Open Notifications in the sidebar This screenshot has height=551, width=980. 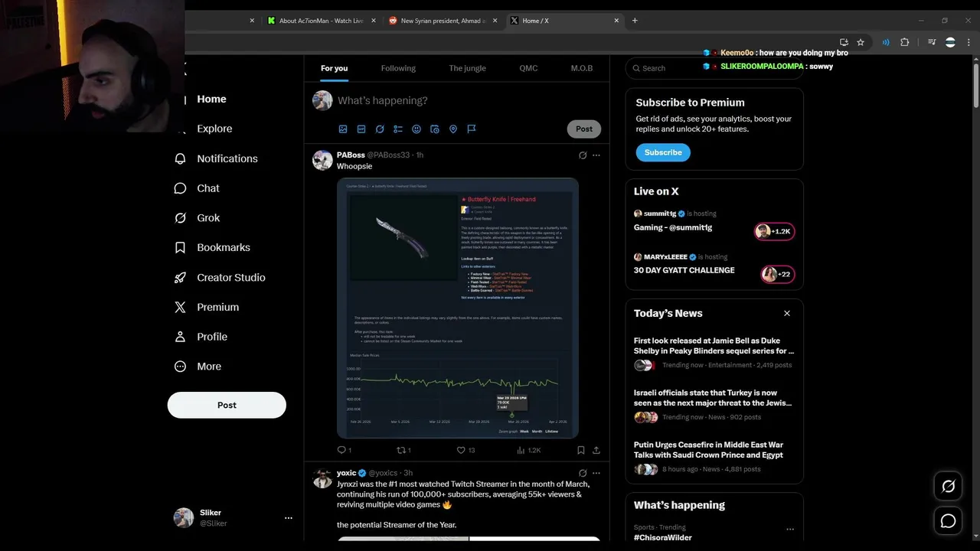point(217,158)
